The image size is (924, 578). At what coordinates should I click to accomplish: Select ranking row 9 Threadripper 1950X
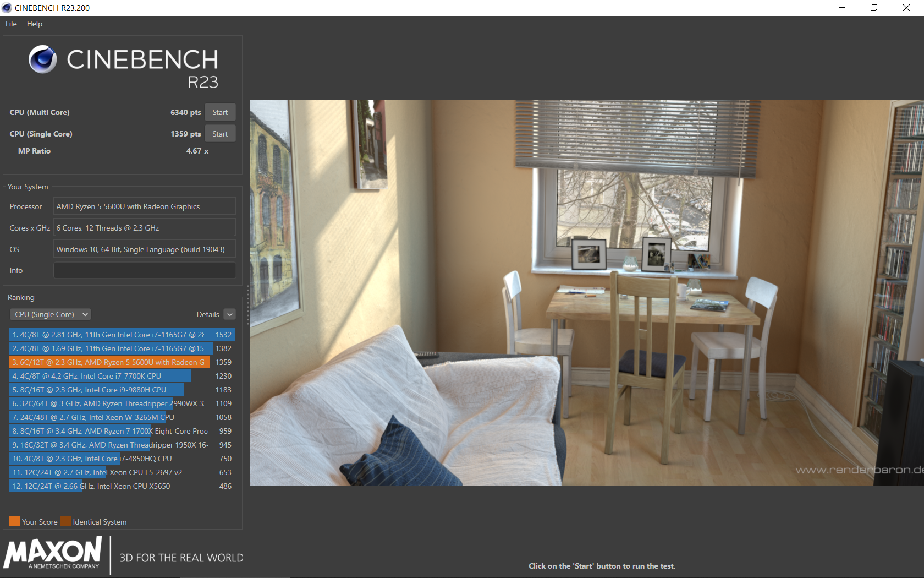[122, 445]
